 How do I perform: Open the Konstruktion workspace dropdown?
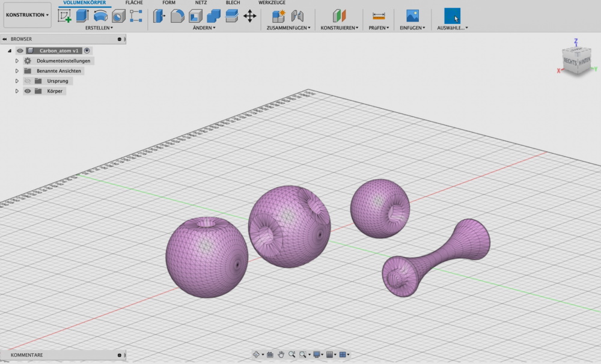[x=27, y=15]
